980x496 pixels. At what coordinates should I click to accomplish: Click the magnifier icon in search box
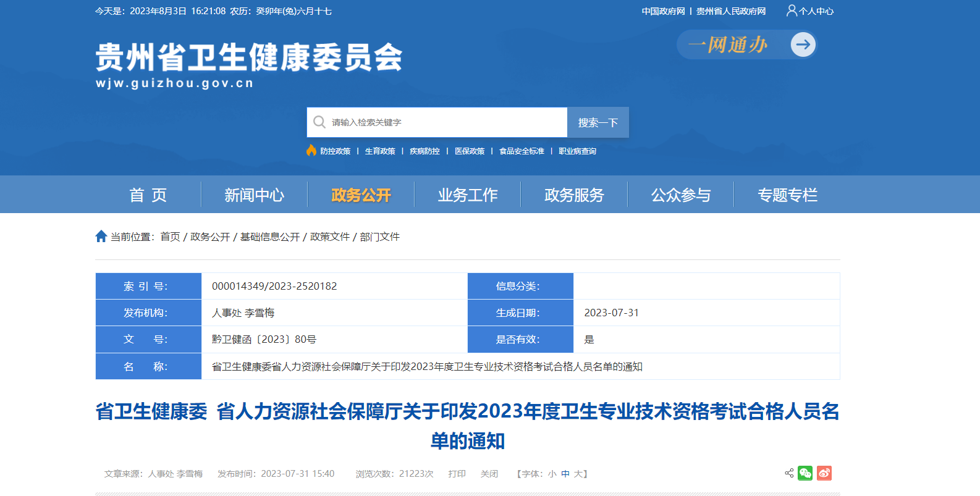pos(319,122)
